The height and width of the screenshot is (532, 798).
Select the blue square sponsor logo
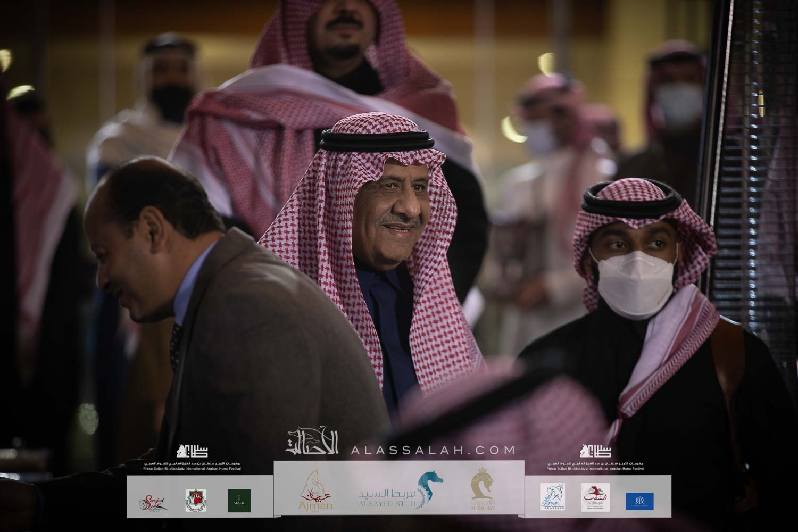[639, 501]
